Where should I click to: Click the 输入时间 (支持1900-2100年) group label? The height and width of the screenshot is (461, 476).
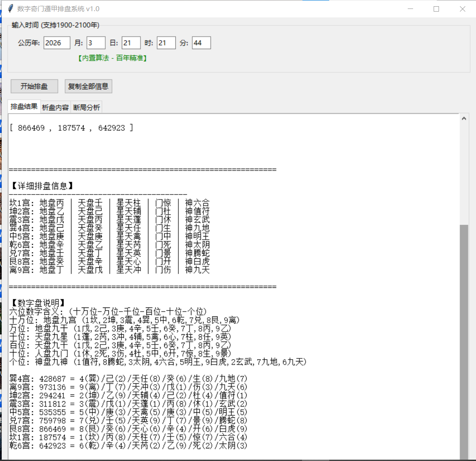click(56, 25)
